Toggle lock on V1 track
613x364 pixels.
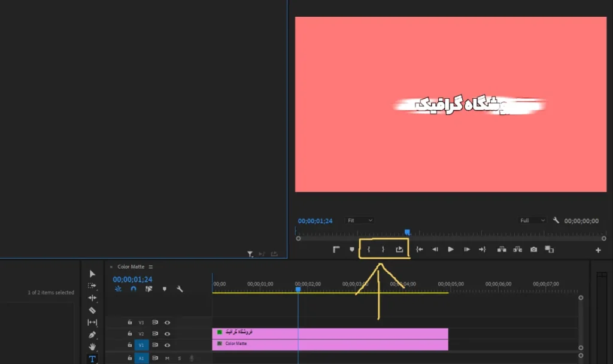pos(130,345)
